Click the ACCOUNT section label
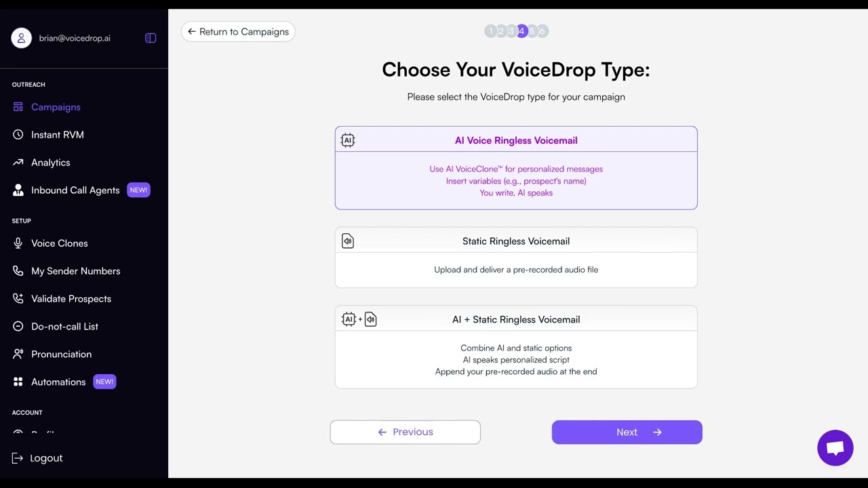Screen dimensions: 868x488 pyautogui.click(x=27, y=413)
